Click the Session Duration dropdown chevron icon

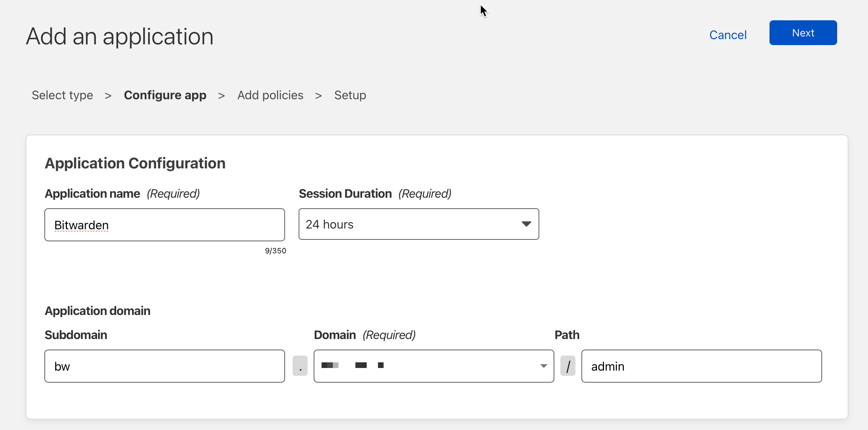(x=527, y=224)
